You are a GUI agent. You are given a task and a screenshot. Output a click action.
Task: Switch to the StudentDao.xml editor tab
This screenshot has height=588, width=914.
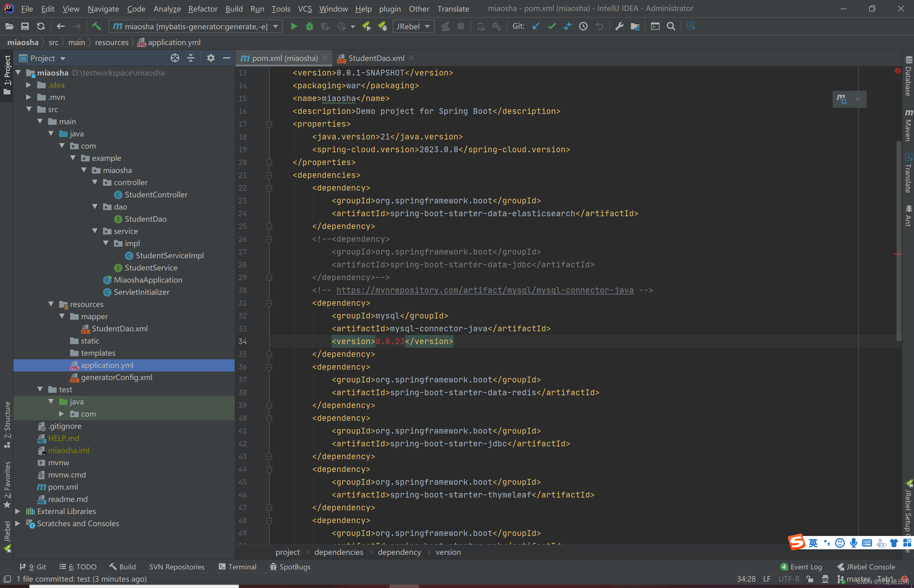click(375, 58)
